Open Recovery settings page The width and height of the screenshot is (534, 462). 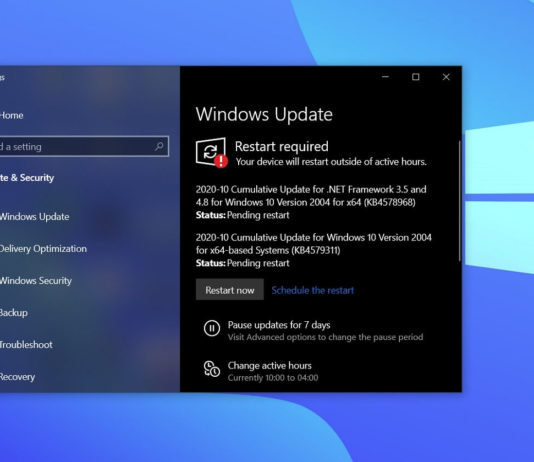coord(17,377)
